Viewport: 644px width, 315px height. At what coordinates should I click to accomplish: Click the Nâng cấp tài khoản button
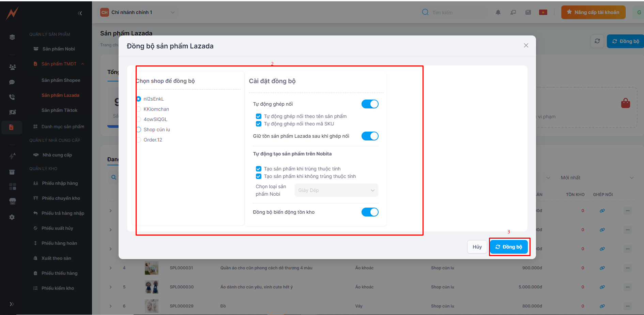593,13
